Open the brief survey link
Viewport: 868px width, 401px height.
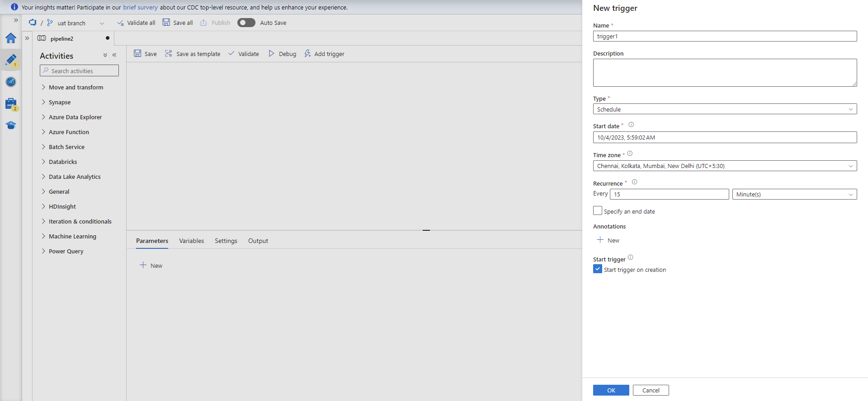[140, 7]
